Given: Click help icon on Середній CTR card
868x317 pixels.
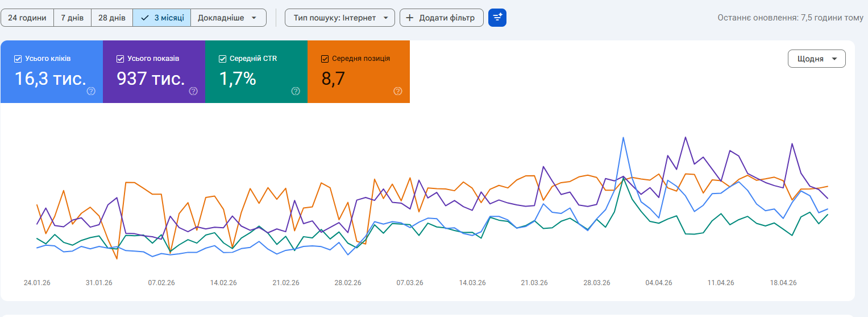Looking at the screenshot, I should 296,91.
